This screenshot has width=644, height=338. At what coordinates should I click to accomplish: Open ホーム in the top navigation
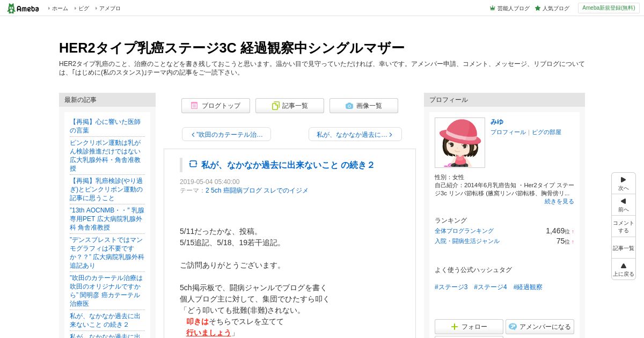tap(60, 9)
